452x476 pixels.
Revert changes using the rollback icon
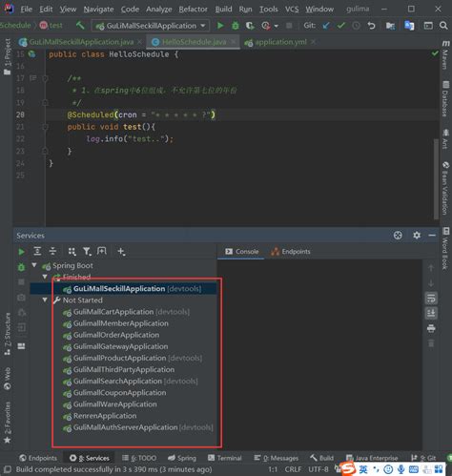[x=371, y=26]
